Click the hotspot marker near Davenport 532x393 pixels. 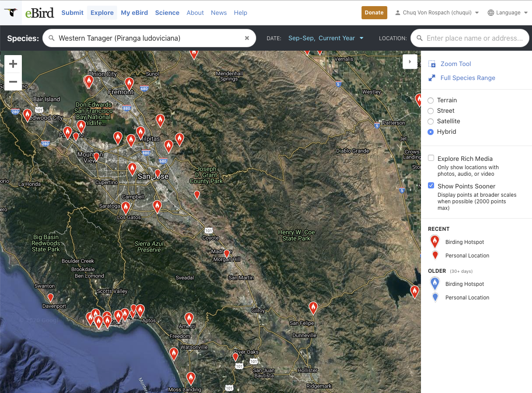click(x=50, y=298)
